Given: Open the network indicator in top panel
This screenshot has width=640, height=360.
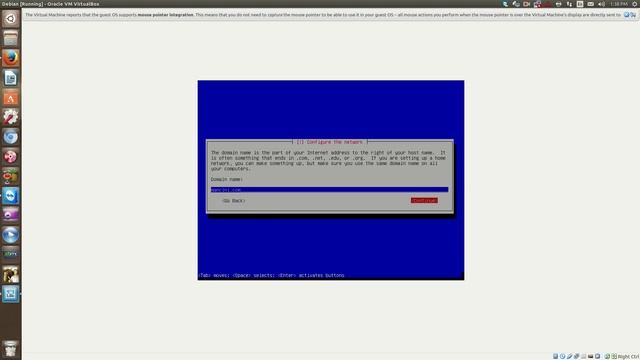Looking at the screenshot, I should (x=569, y=4).
